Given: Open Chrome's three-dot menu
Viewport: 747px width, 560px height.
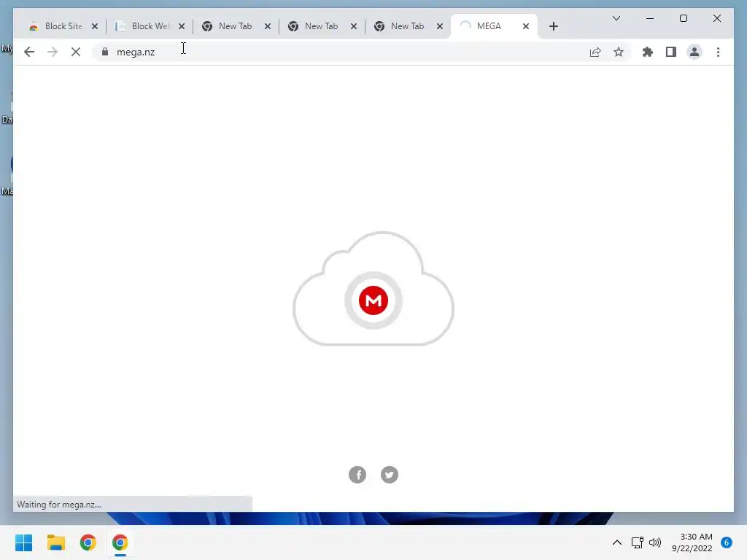Looking at the screenshot, I should [x=718, y=52].
